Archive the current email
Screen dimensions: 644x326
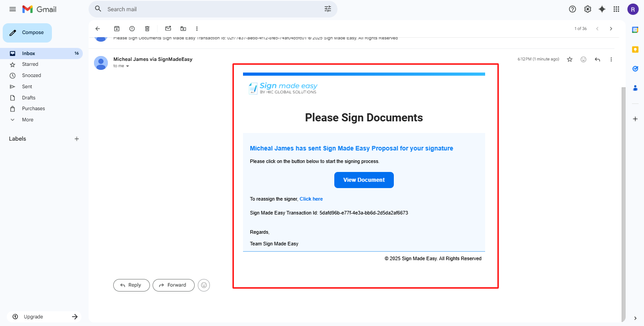coord(117,28)
